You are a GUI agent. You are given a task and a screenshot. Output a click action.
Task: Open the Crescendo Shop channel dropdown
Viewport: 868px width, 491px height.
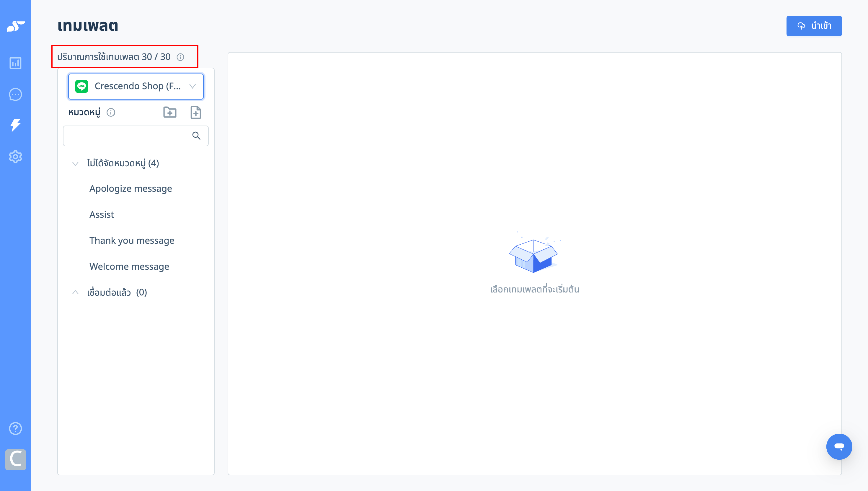click(136, 86)
